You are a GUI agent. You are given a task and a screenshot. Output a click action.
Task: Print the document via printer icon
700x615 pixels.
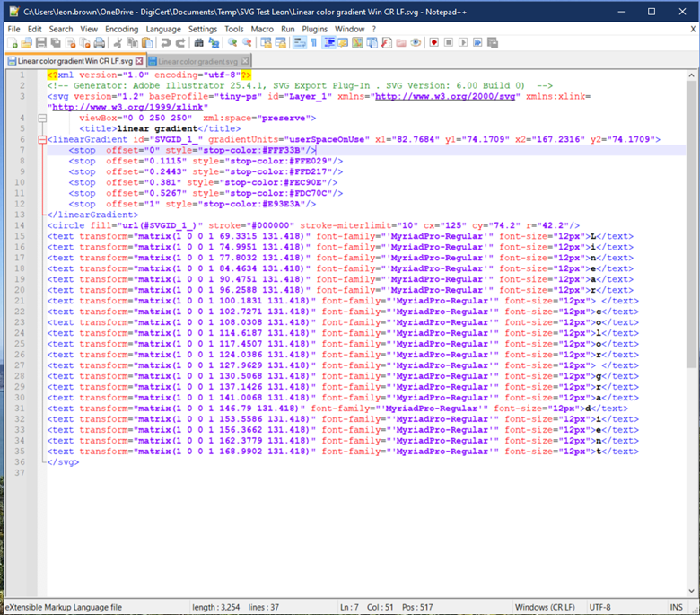tap(100, 43)
